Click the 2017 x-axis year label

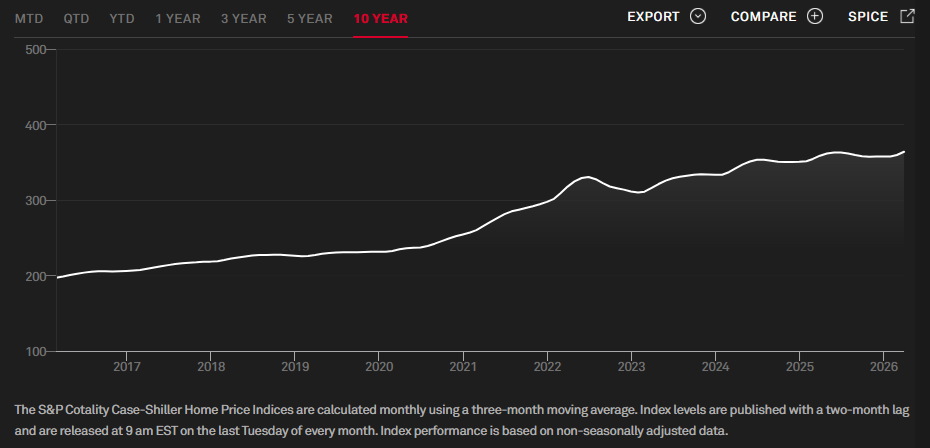click(x=127, y=367)
